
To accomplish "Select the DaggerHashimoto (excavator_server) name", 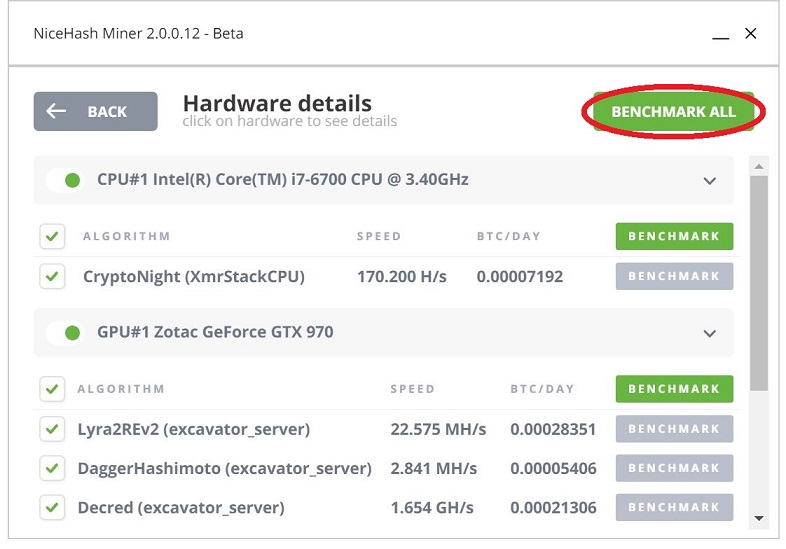I will [x=225, y=469].
